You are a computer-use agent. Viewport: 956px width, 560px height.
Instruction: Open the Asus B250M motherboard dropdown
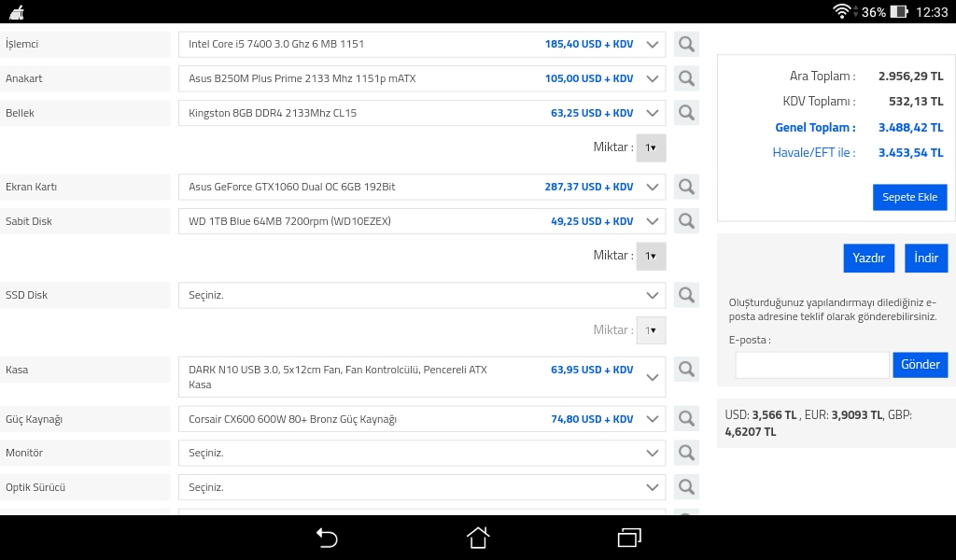click(422, 78)
